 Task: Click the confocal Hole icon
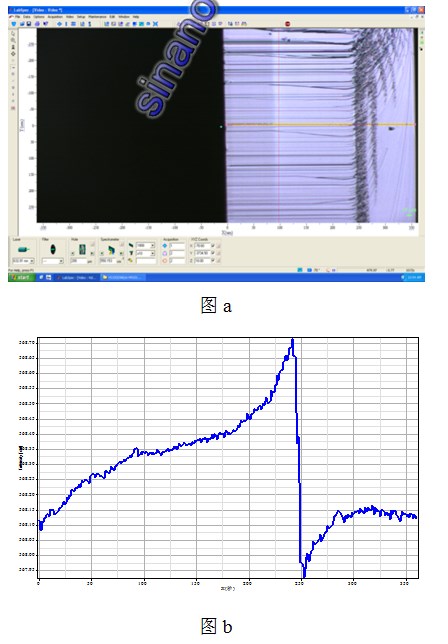[x=82, y=249]
